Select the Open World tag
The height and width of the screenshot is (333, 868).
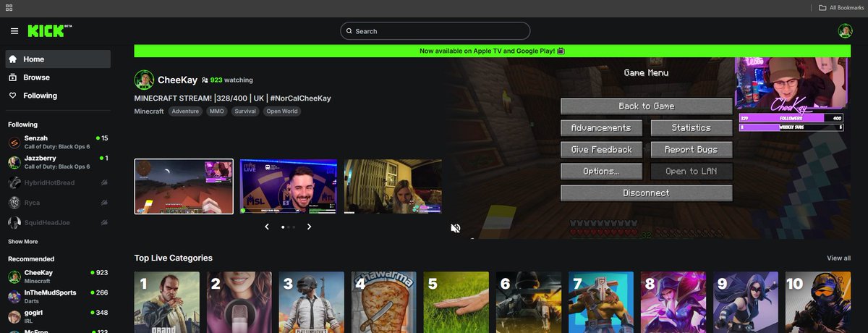pos(282,111)
